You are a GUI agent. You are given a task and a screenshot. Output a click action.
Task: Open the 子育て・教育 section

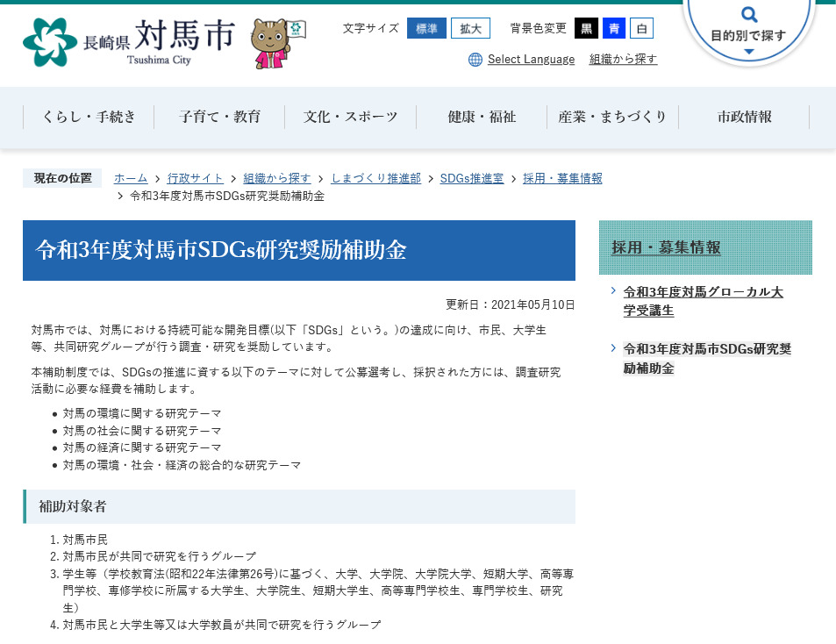pyautogui.click(x=219, y=115)
